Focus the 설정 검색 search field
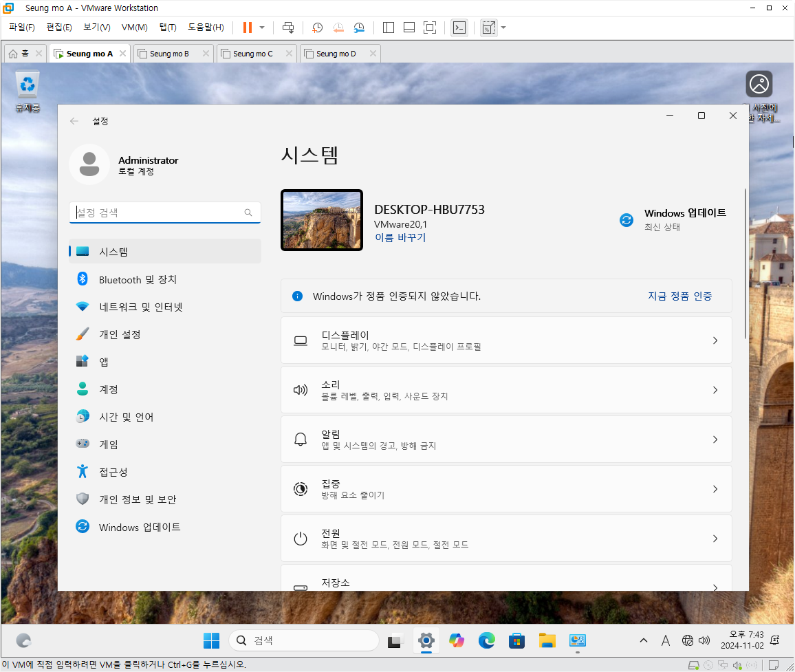 [x=165, y=213]
